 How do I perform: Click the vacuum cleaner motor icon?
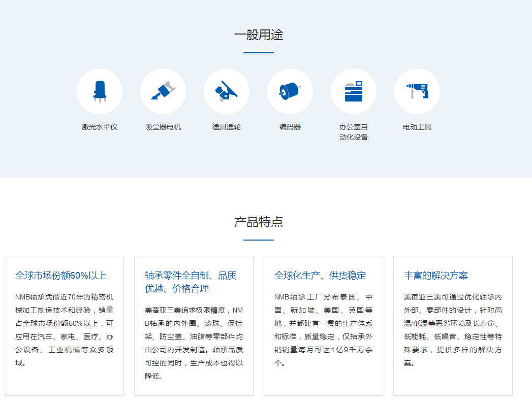click(x=163, y=91)
